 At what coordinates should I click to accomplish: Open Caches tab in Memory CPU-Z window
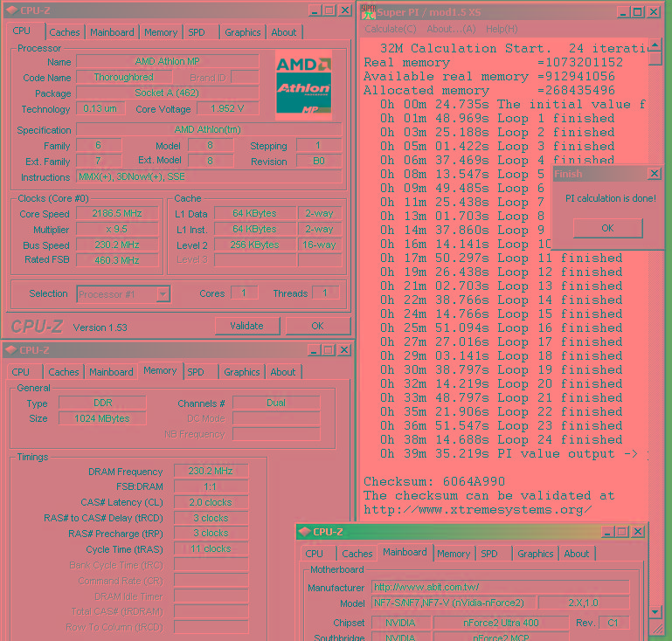64,372
